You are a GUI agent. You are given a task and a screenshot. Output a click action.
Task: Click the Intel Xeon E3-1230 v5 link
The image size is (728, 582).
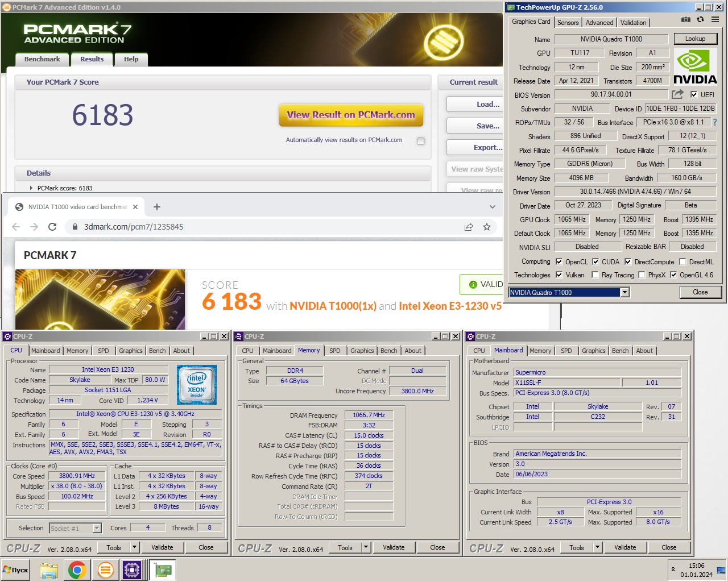(x=450, y=306)
